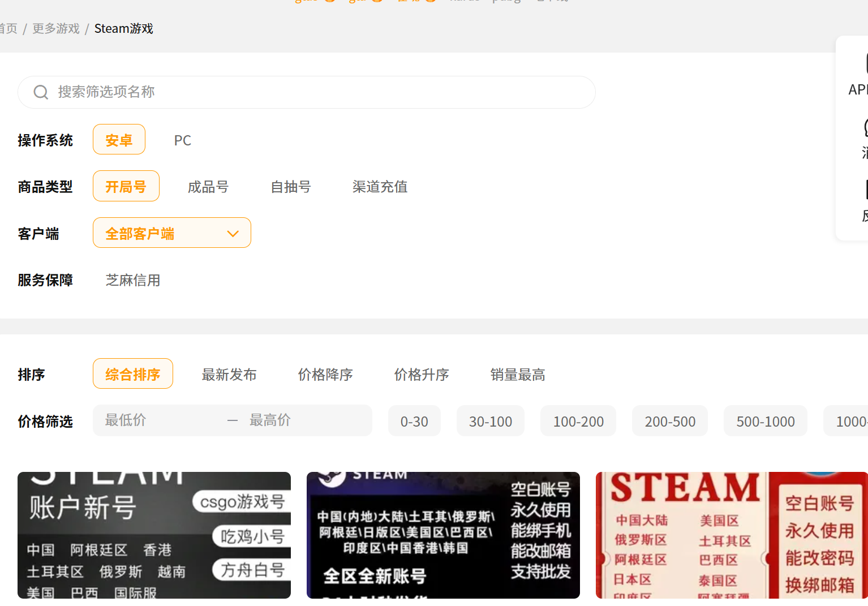The image size is (868, 606).
Task: Choose the 成品号 product type
Action: (x=208, y=187)
